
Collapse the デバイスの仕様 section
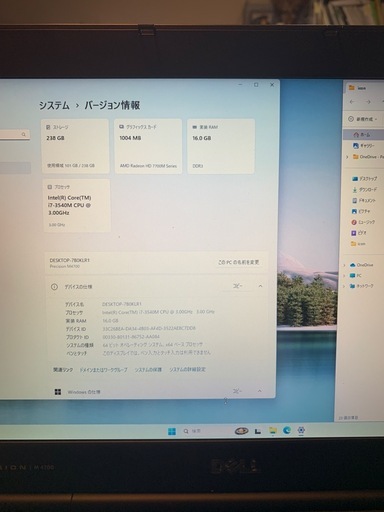click(260, 286)
